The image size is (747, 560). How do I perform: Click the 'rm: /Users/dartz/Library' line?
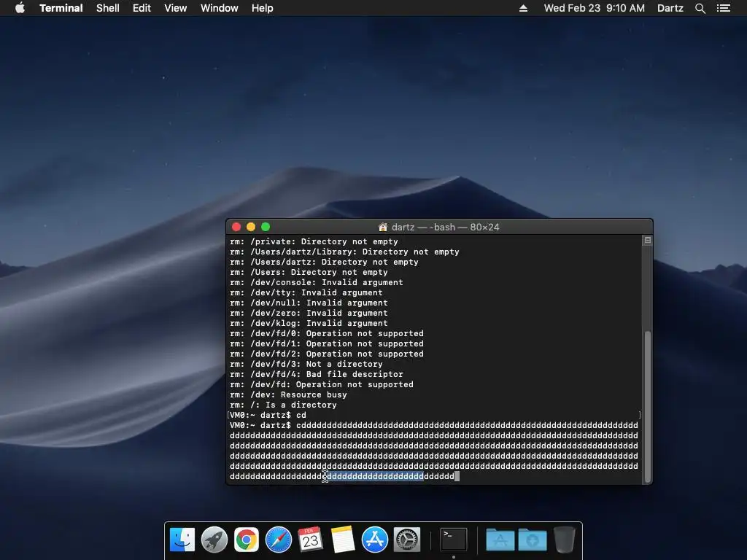click(344, 252)
